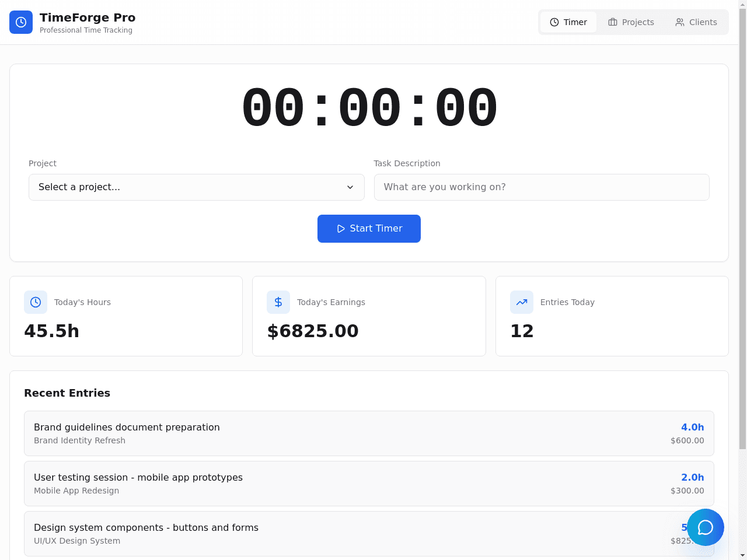The height and width of the screenshot is (560, 747).
Task: Click the Recent Entries heading
Action: coord(67,393)
